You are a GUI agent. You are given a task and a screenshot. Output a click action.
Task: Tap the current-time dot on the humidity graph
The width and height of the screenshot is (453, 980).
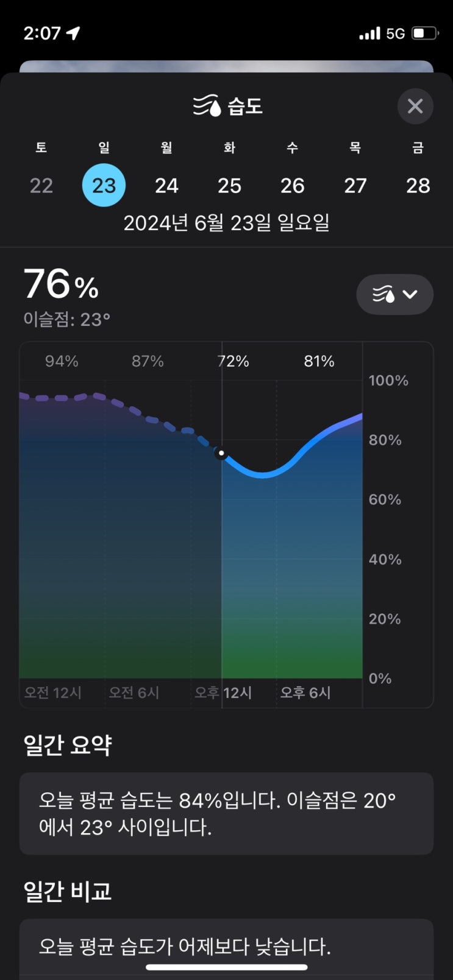pyautogui.click(x=221, y=453)
